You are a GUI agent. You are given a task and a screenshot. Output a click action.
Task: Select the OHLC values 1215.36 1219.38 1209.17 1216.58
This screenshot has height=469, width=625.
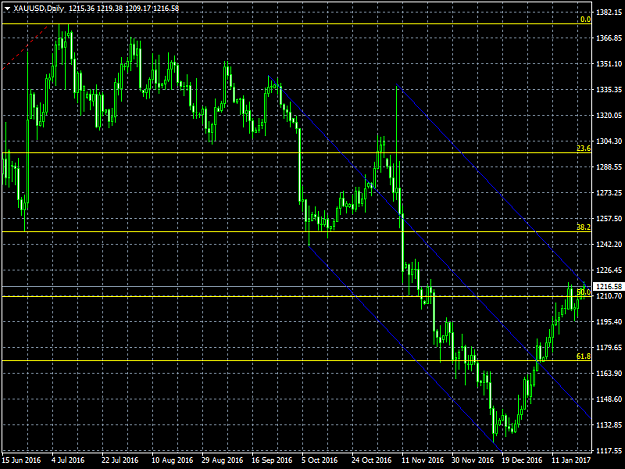pyautogui.click(x=124, y=8)
